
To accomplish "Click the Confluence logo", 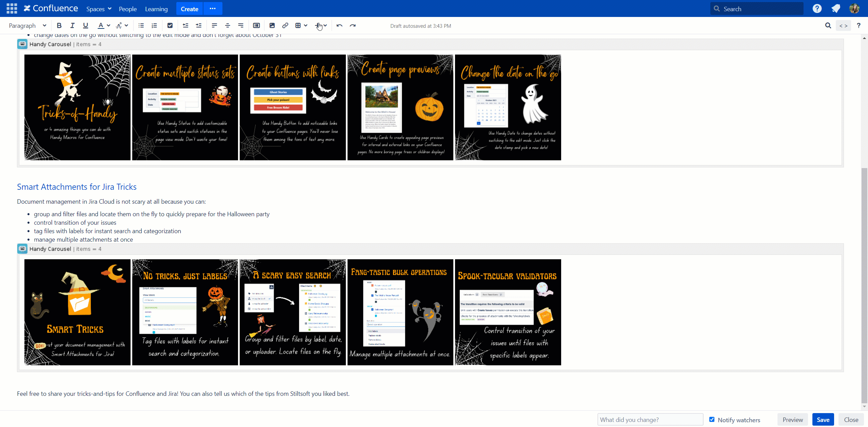I will click(51, 8).
